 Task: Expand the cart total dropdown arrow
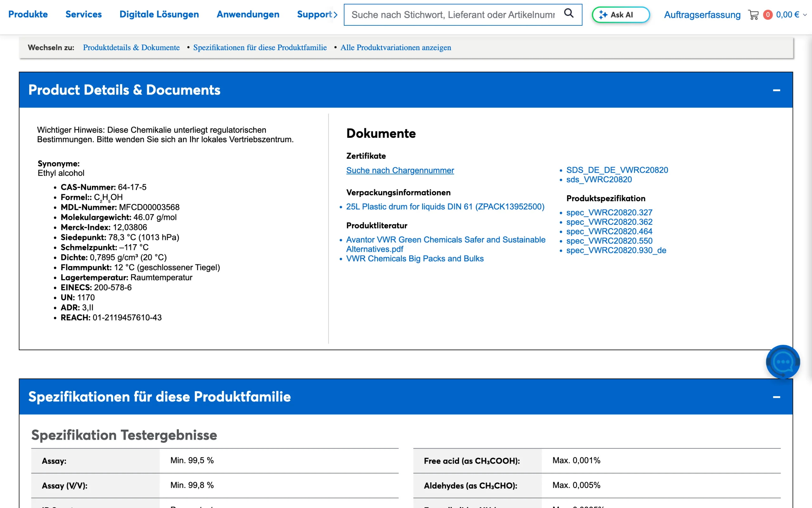805,15
